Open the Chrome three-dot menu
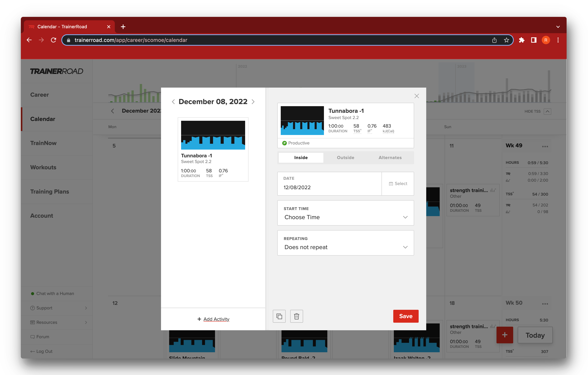 pyautogui.click(x=558, y=40)
